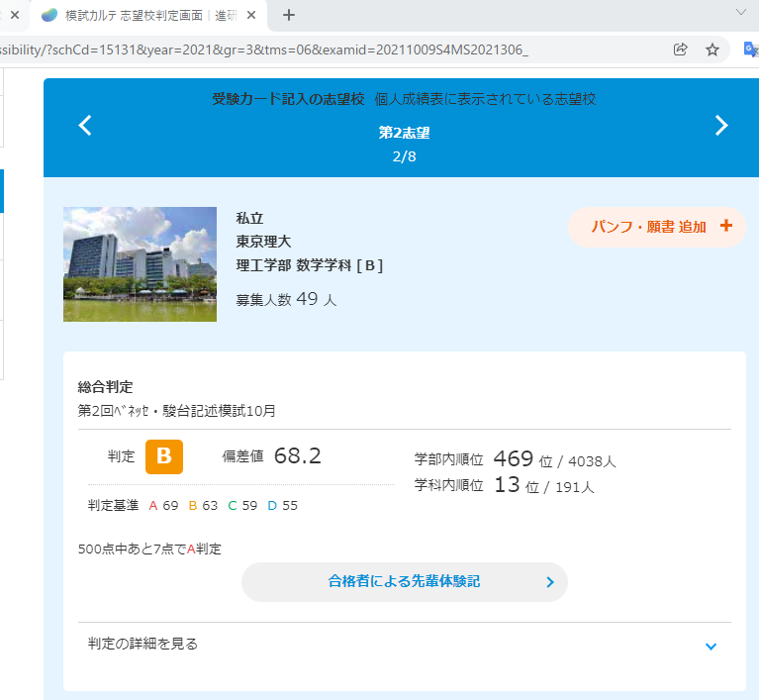Viewport: 759px width, 700px height.
Task: Switch to 個人成績表に表示されている志望校 tab
Action: (485, 99)
